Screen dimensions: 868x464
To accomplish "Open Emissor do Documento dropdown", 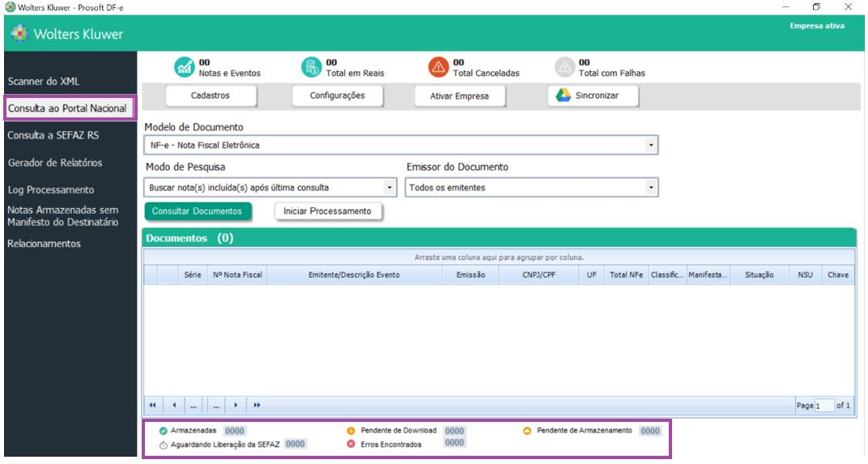I will point(651,188).
